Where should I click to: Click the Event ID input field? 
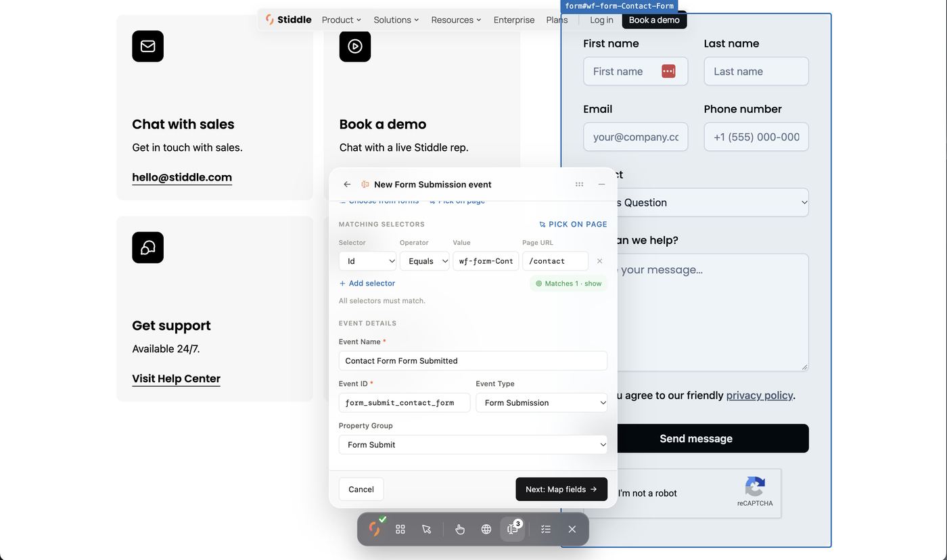click(x=405, y=402)
